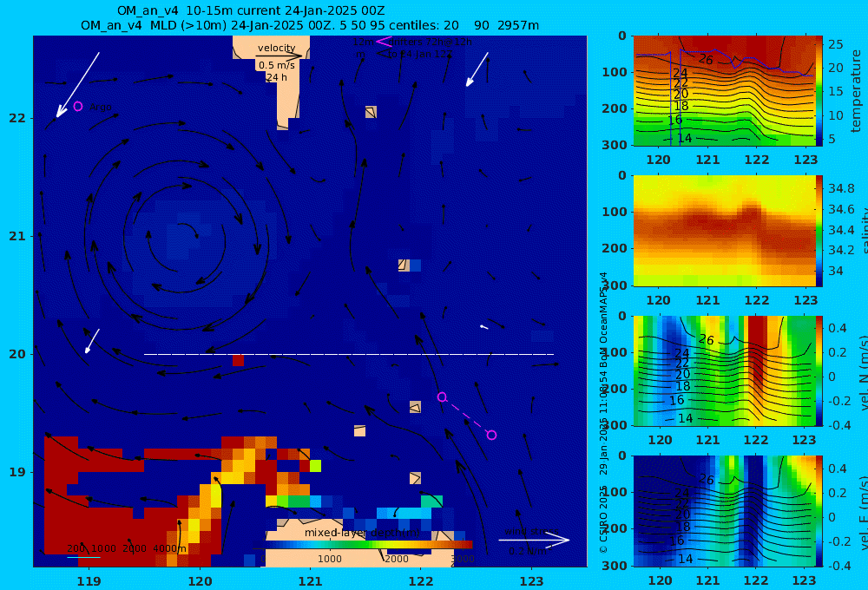Image resolution: width=868 pixels, height=590 pixels.
Task: Click the 'velocity' legend label
Action: click(x=276, y=48)
